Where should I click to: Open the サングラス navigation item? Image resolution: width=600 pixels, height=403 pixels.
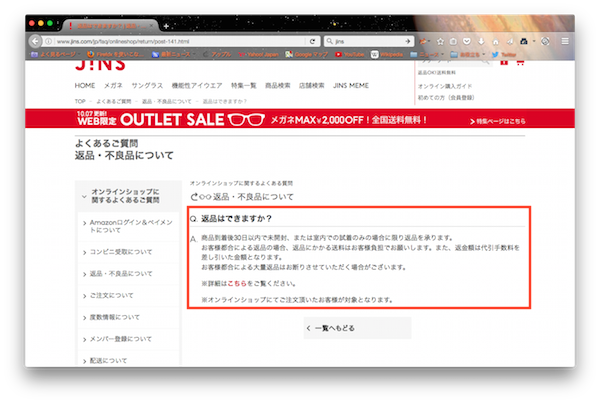[x=147, y=85]
